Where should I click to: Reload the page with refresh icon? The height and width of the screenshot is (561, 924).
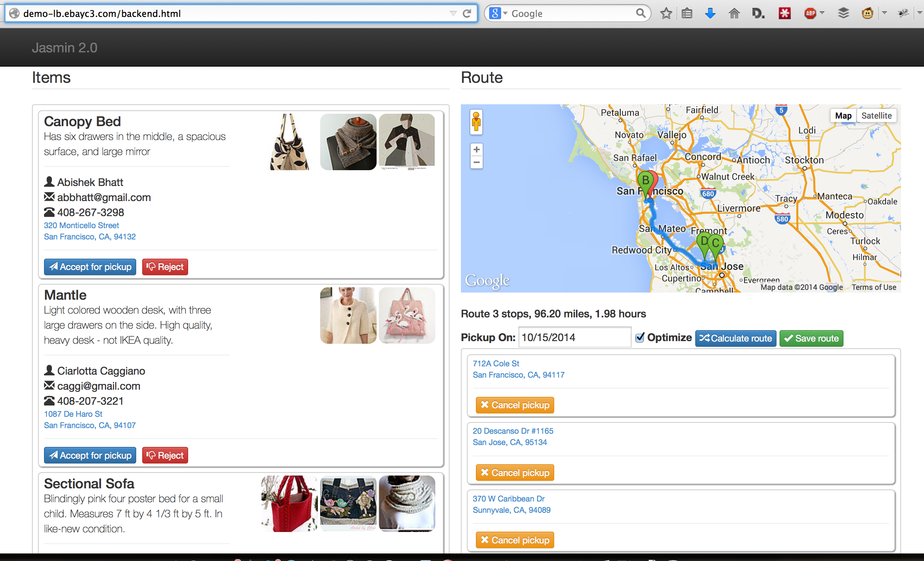click(467, 14)
